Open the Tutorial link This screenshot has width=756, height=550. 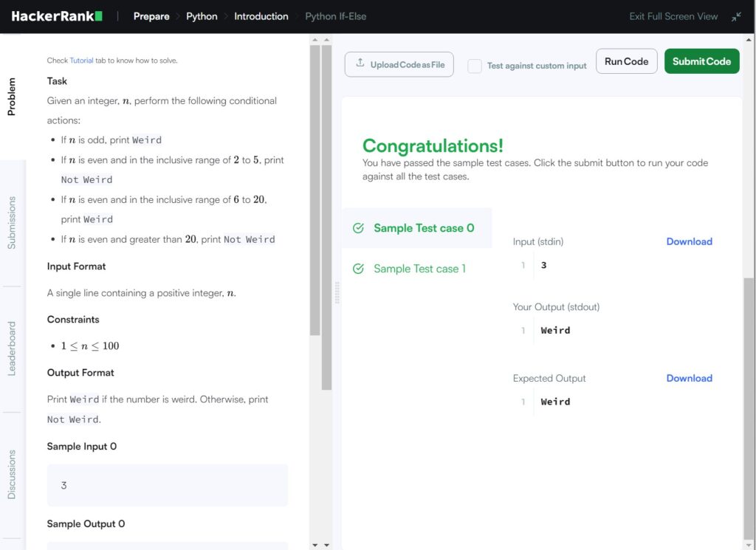[x=81, y=61]
